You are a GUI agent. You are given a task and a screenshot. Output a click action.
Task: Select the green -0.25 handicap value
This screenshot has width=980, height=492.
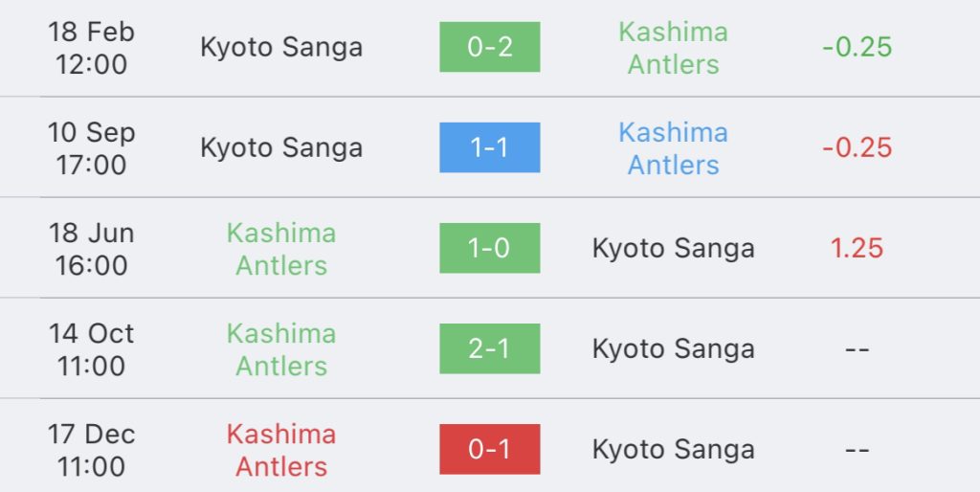click(x=857, y=48)
